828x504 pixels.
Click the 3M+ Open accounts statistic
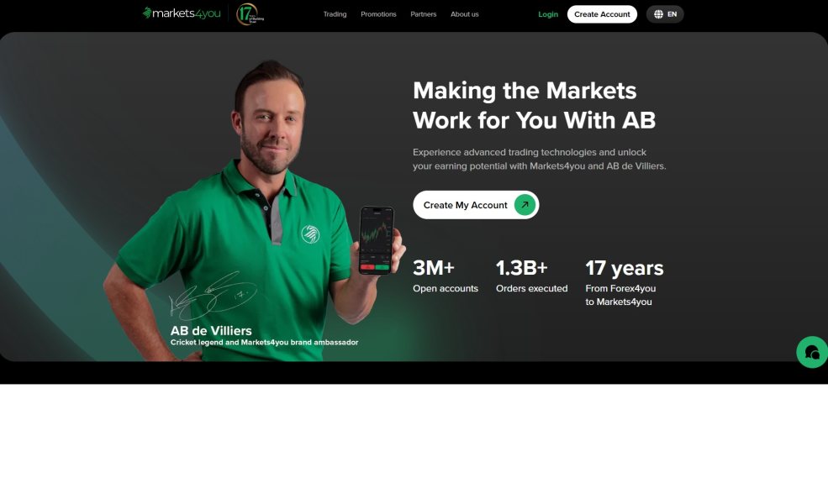tap(446, 276)
